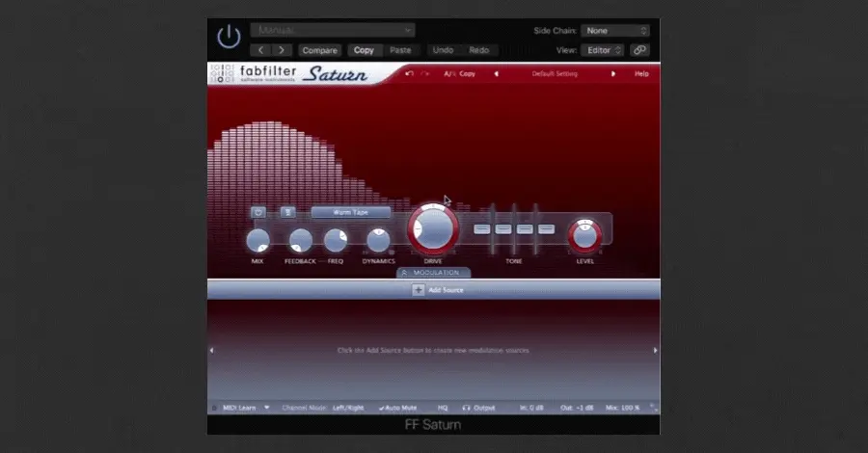Click the Out: -1 dB value

[577, 408]
